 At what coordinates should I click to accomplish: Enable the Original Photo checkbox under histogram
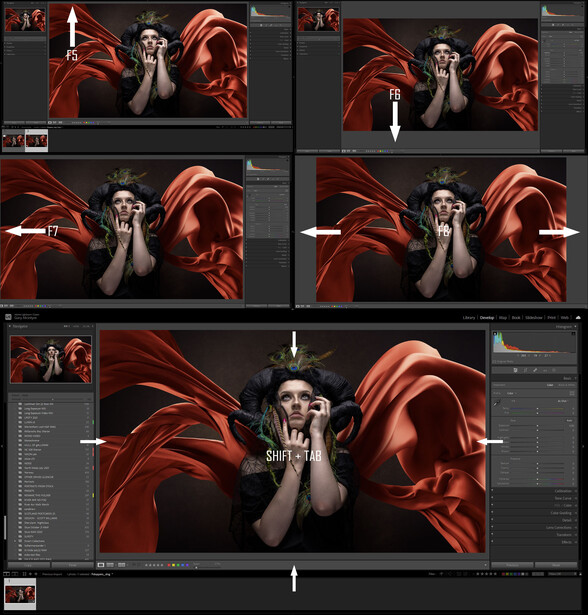[494, 362]
